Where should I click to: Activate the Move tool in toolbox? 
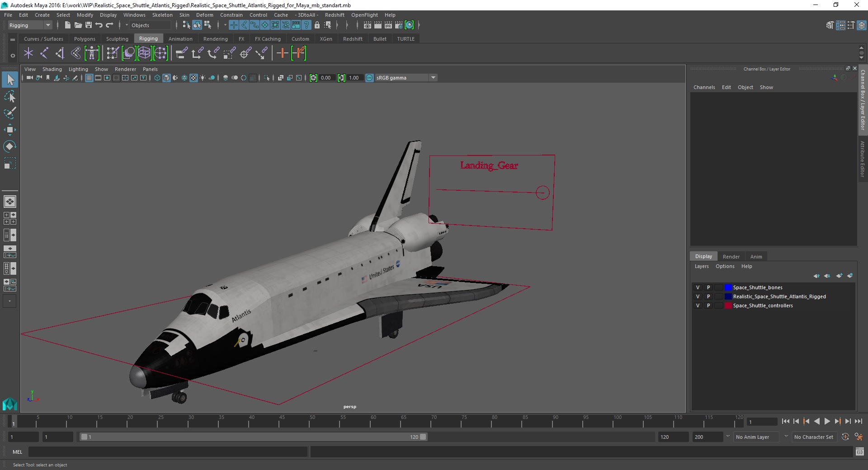click(10, 130)
